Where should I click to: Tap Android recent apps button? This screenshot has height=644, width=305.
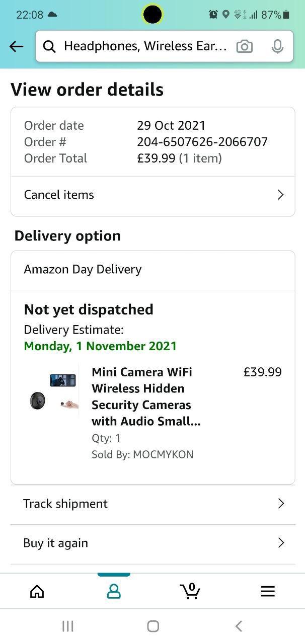pyautogui.click(x=67, y=626)
